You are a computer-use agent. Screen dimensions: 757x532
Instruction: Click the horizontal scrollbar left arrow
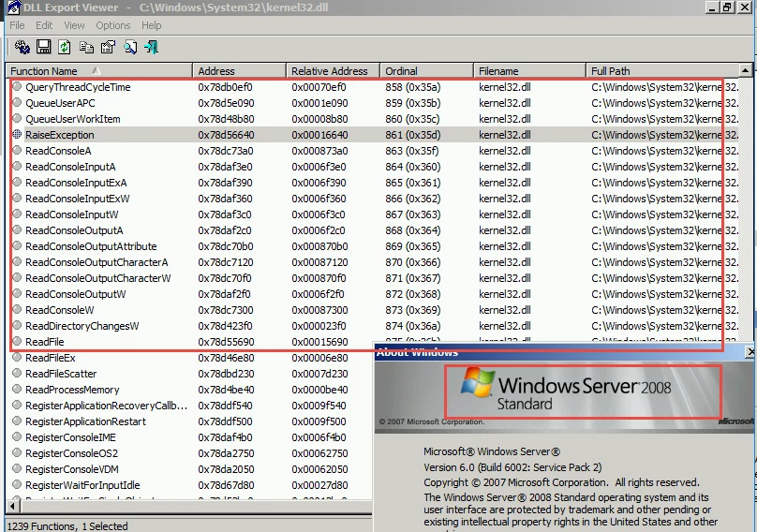pos(13,507)
